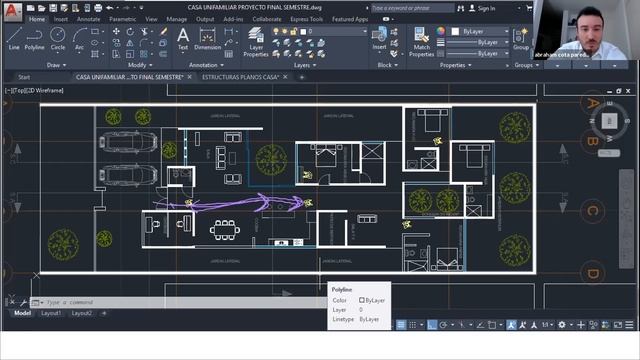Open the Annotate ribbon tab
The width and height of the screenshot is (640, 360).
click(x=89, y=19)
